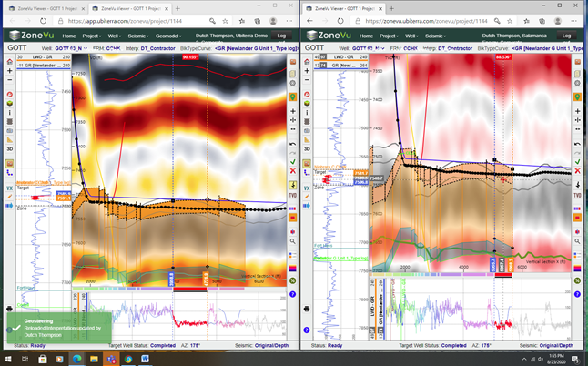Open color palette gradient icon in right window
The image size is (588, 366).
point(577,269)
